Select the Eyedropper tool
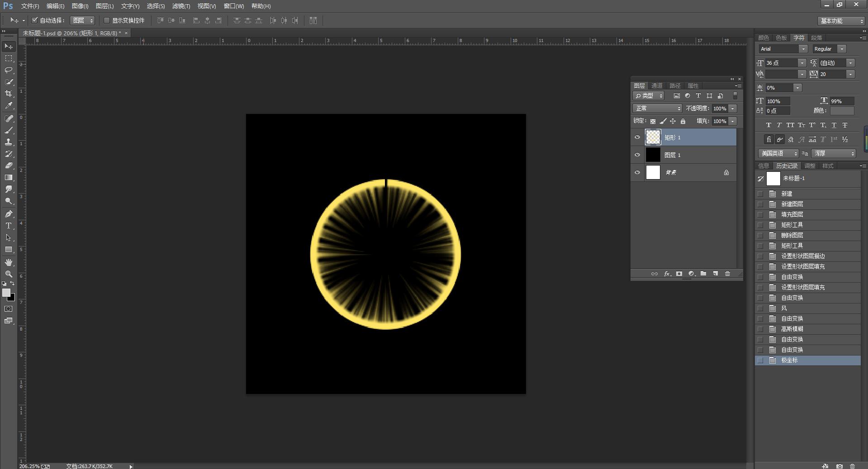 tap(9, 105)
